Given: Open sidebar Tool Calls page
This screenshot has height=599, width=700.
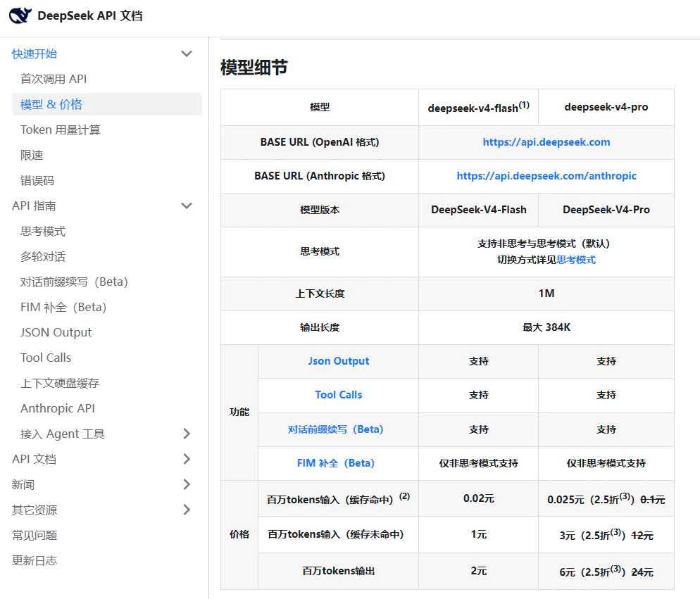Looking at the screenshot, I should 46,358.
